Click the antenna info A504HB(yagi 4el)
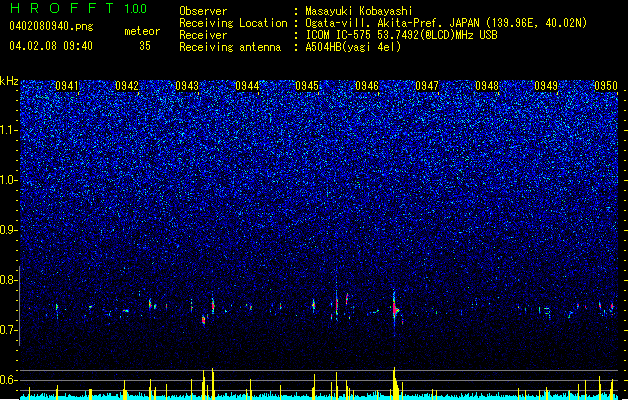This screenshot has height=400, width=629. coord(353,47)
